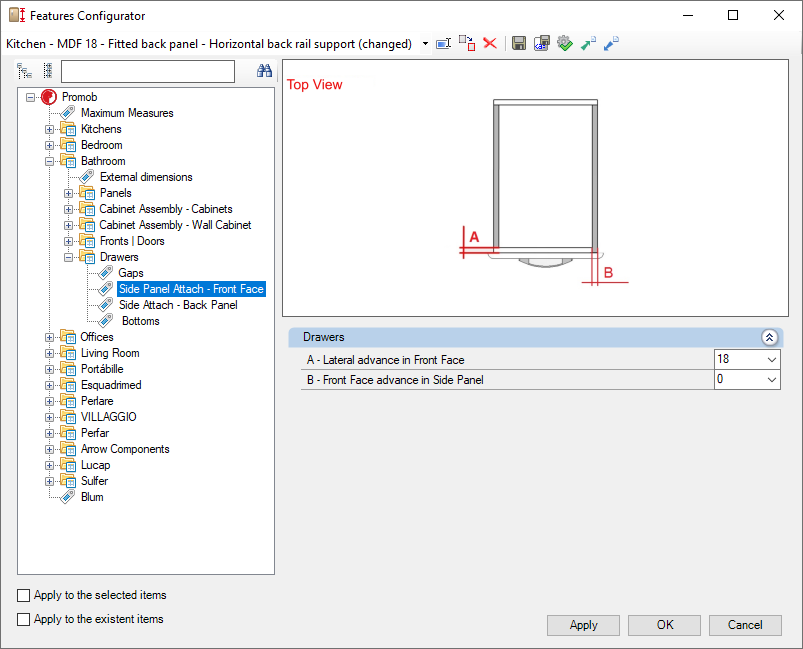
Task: Click the binoculars search icon
Action: 264,71
